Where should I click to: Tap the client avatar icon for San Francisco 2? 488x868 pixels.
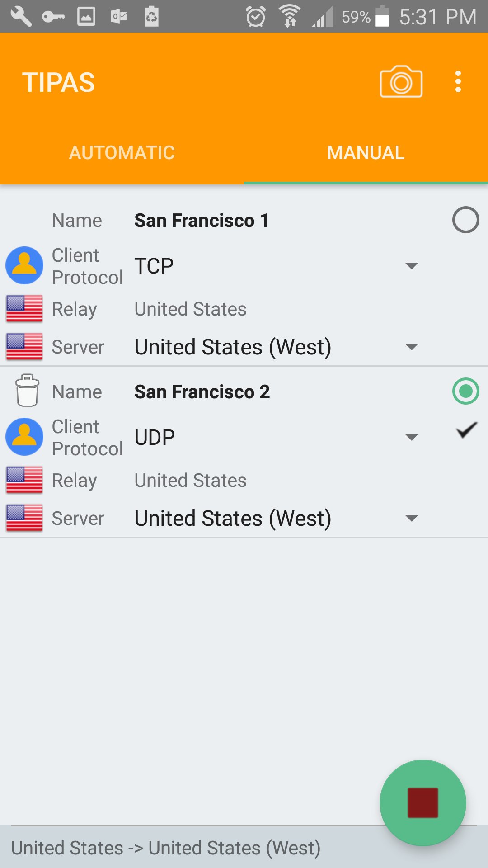[24, 437]
